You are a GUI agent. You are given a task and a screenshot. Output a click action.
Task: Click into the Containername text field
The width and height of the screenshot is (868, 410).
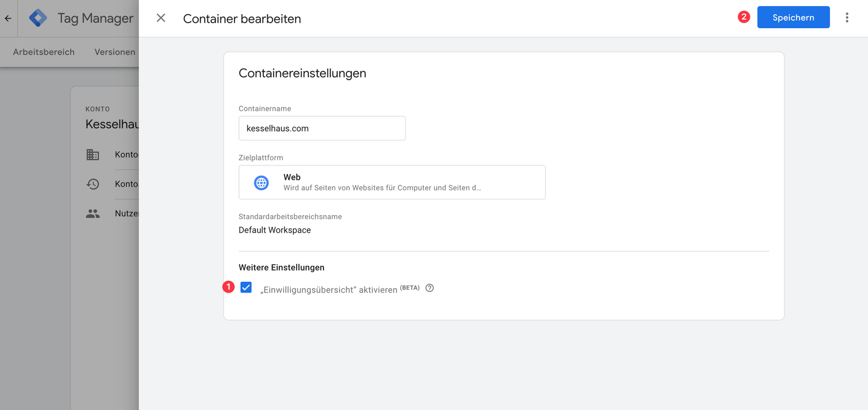pyautogui.click(x=322, y=128)
